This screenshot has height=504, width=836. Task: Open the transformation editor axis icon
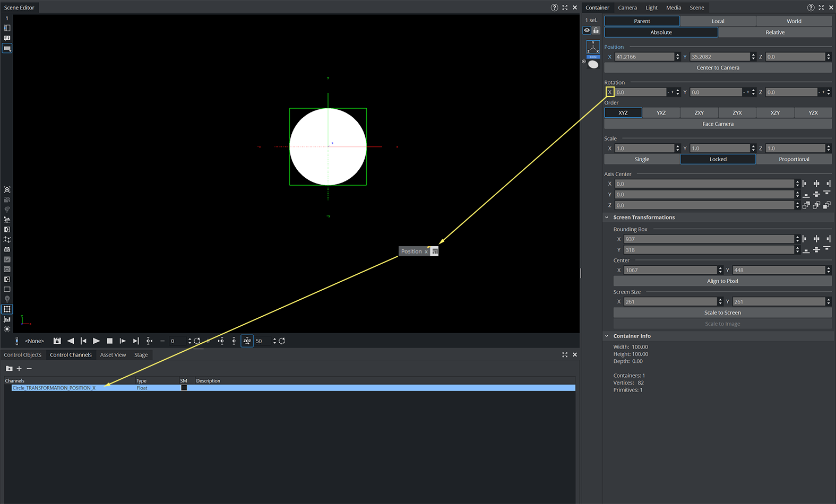pyautogui.click(x=593, y=47)
